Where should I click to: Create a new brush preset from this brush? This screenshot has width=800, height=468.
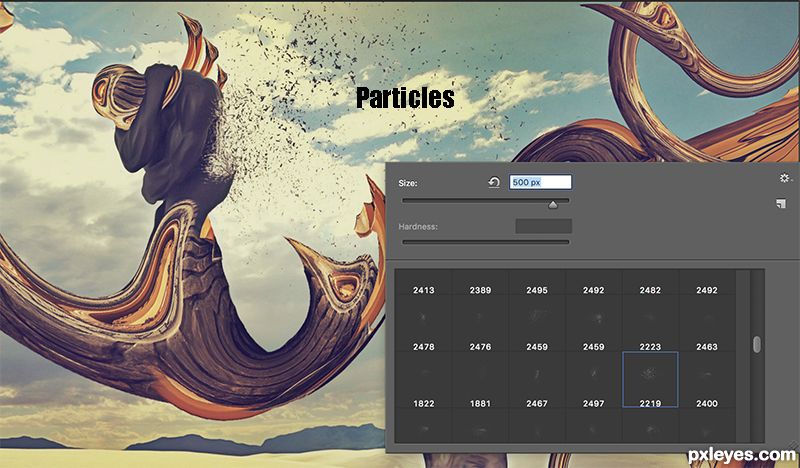[781, 204]
